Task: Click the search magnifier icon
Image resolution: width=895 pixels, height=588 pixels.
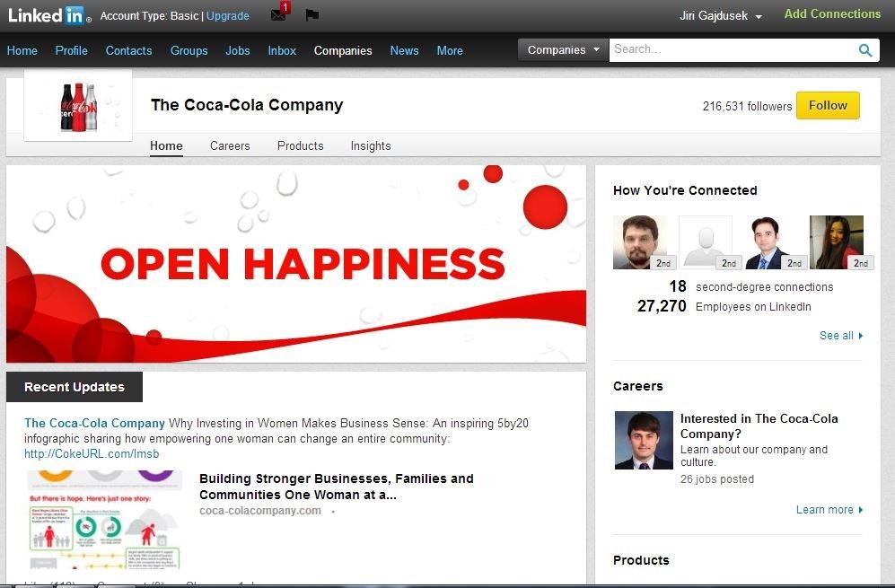Action: pos(865,50)
